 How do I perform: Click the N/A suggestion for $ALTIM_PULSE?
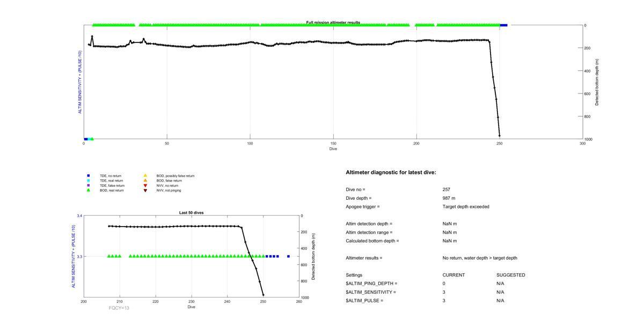point(500,301)
